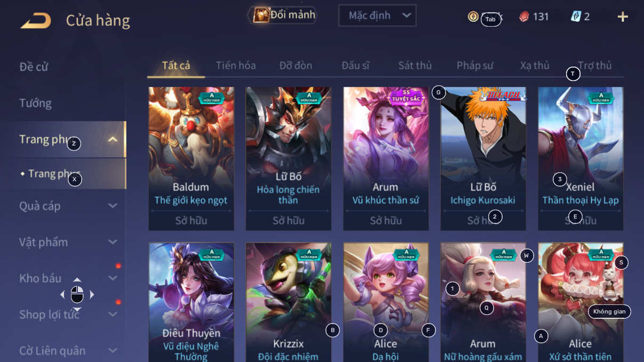Screen dimensions: 644x362
Task: Select the Tiến hóa tab
Action: point(236,66)
